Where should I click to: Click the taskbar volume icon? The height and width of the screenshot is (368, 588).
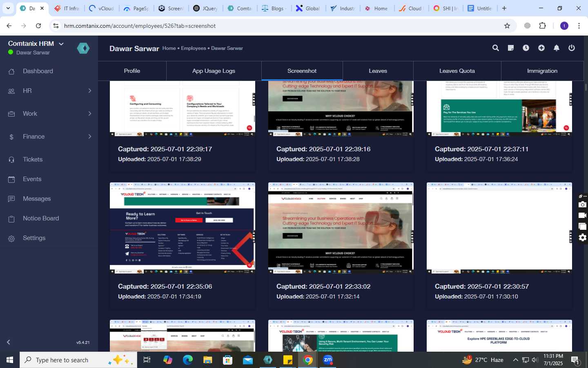click(535, 360)
